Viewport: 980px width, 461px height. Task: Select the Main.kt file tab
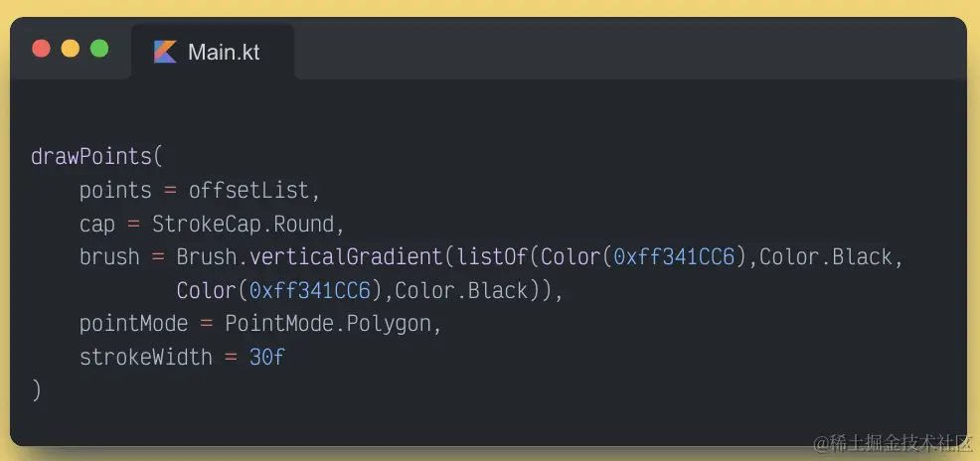[213, 52]
